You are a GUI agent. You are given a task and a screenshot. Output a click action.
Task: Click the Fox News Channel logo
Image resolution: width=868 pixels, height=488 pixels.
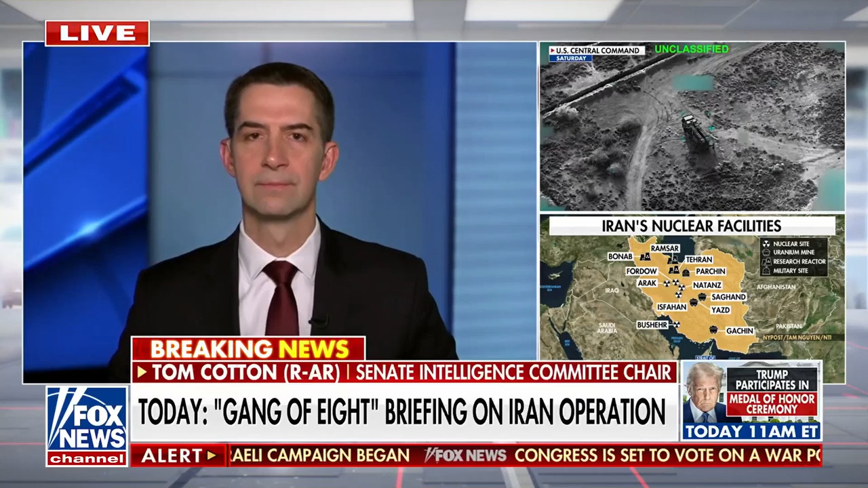click(87, 426)
